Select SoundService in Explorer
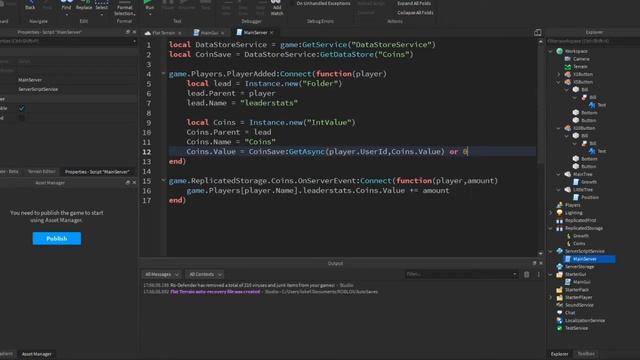This screenshot has width=640, height=360. 579,305
